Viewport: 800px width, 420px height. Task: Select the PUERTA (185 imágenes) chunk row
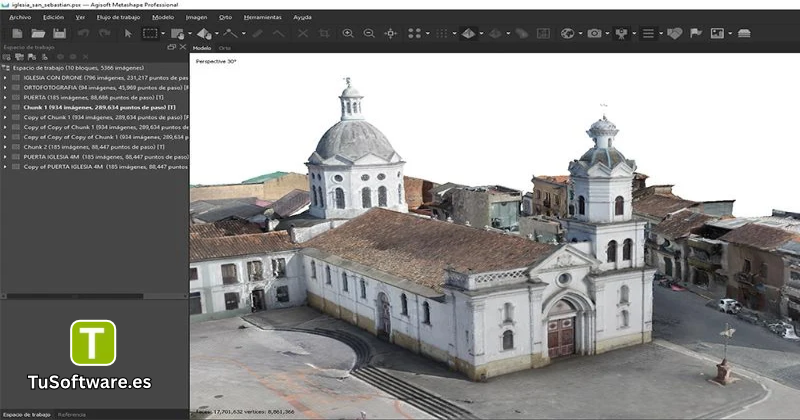coord(94,97)
